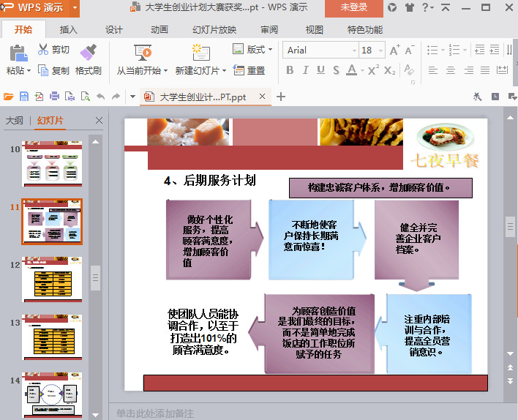The height and width of the screenshot is (420, 518).
Task: Decrease font size with A- icon
Action: coord(410,50)
